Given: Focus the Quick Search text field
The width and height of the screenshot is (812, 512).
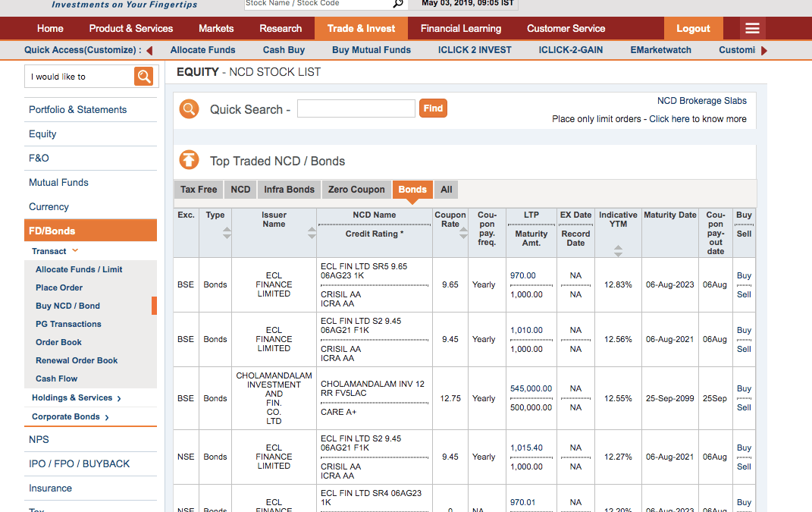Looking at the screenshot, I should (356, 108).
